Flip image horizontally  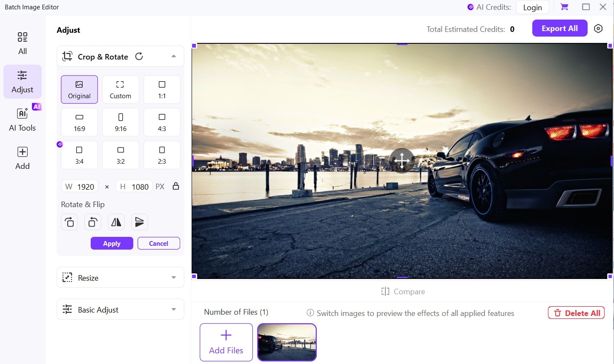(x=116, y=222)
